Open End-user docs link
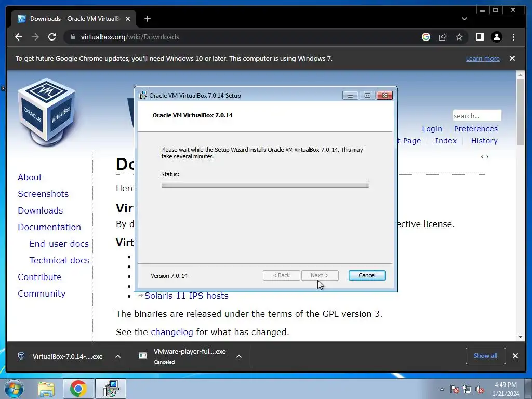 pyautogui.click(x=59, y=244)
